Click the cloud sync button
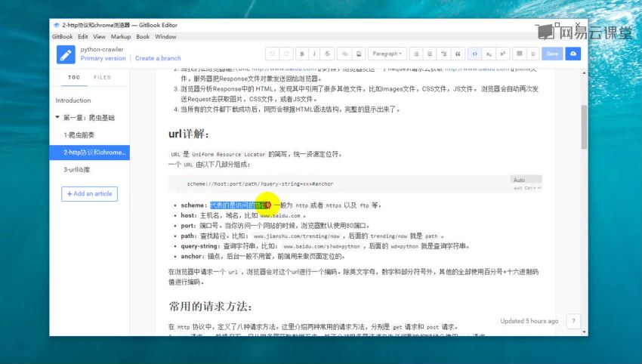The height and width of the screenshot is (364, 642). [x=573, y=54]
